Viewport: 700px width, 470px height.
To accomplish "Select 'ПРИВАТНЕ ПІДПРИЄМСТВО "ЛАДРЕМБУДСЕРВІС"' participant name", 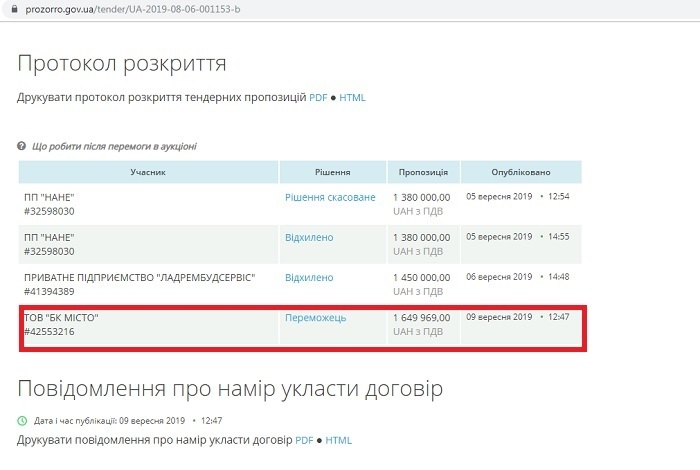I will [139, 278].
